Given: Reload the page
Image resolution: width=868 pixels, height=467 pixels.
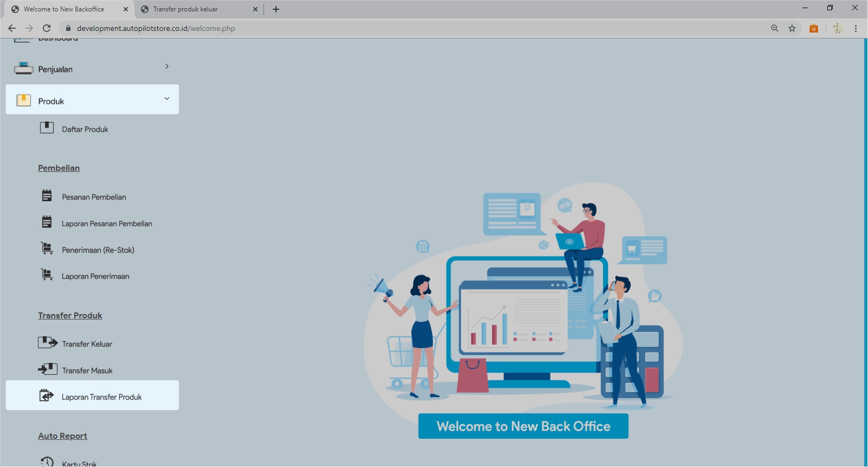Looking at the screenshot, I should click(x=47, y=28).
